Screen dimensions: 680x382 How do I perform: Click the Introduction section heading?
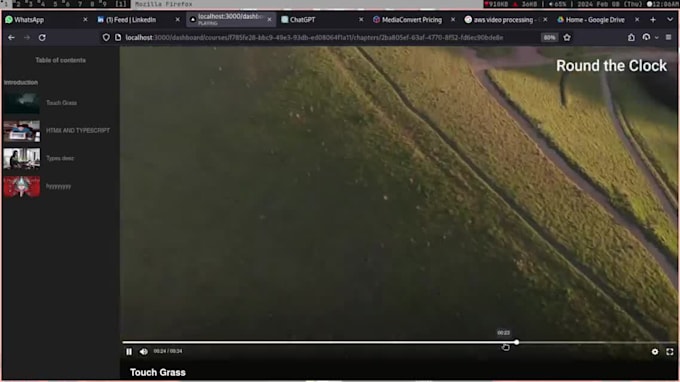point(21,82)
